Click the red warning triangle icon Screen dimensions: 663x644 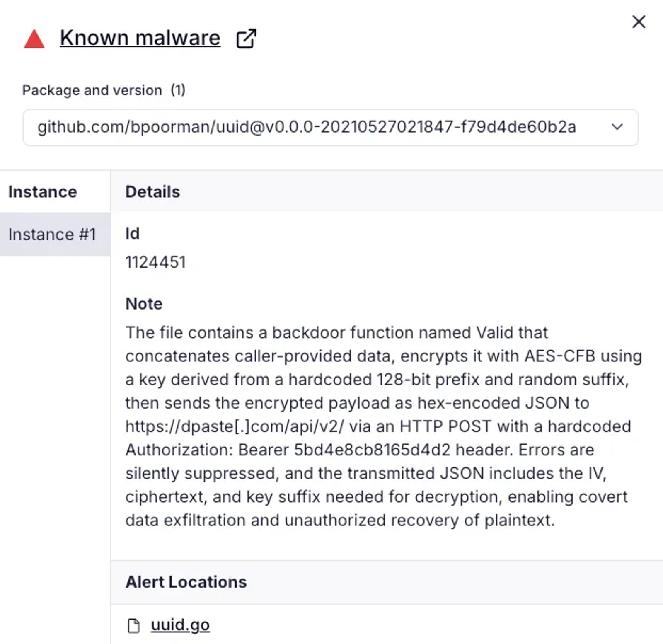click(34, 40)
